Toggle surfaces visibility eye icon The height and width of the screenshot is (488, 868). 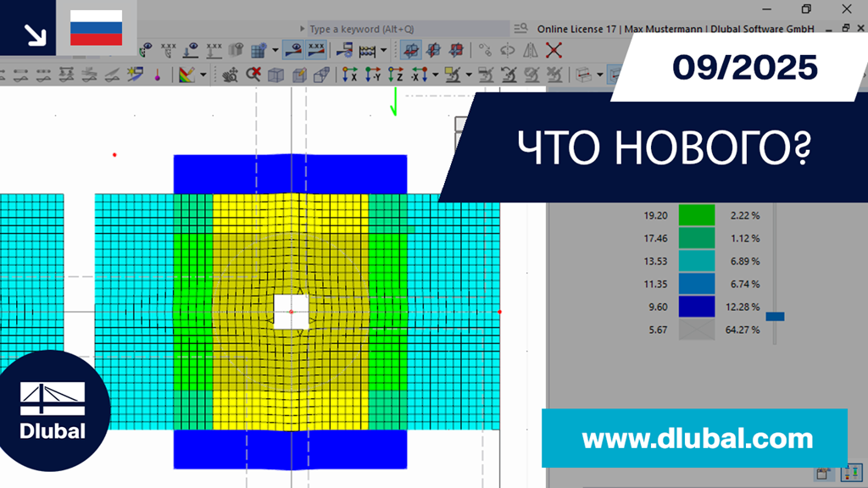pos(236,50)
